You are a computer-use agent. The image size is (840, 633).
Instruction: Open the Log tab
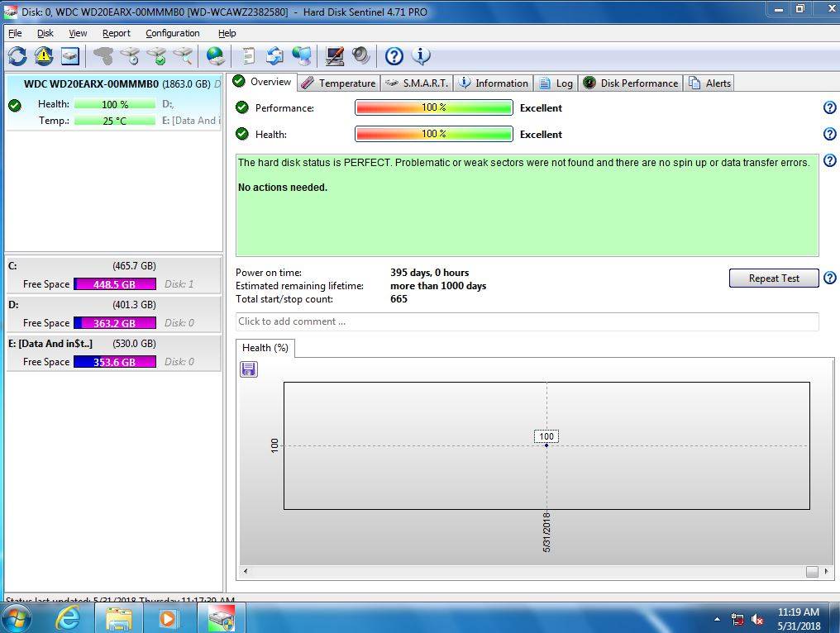pos(556,83)
